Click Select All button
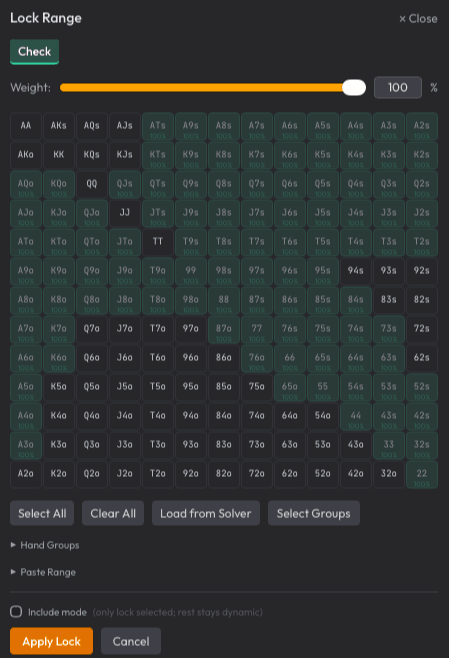The image size is (449, 658). [x=42, y=513]
